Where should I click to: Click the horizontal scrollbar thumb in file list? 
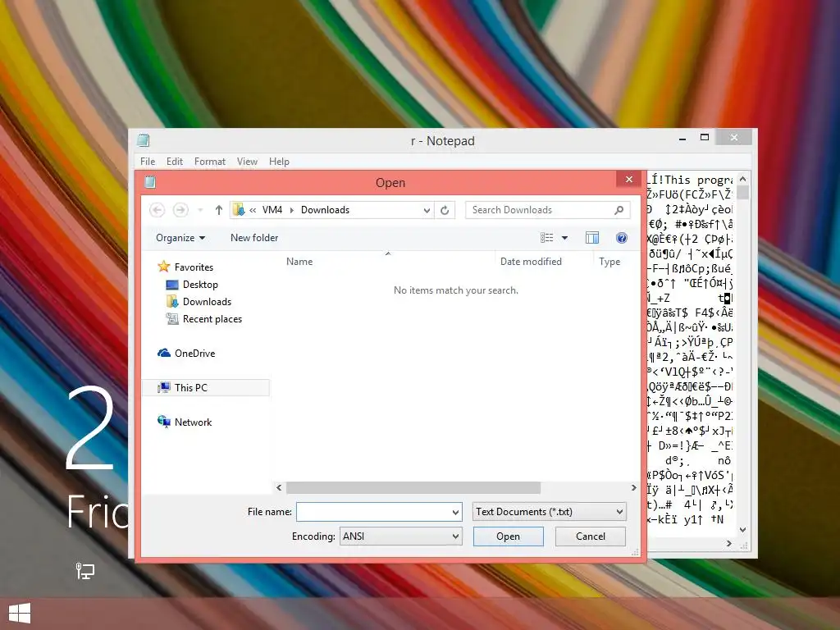[x=413, y=487]
